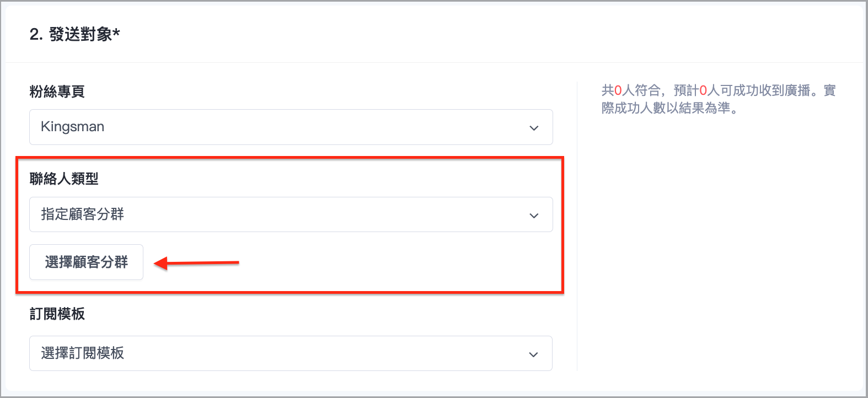
Task: Open the 選擇訂閱模板 dropdown
Action: [291, 353]
